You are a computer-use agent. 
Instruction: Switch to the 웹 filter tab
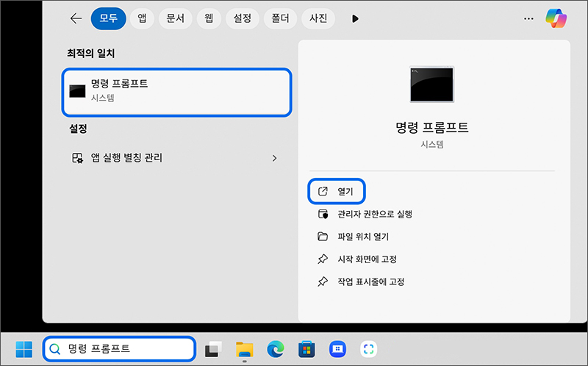coord(209,18)
